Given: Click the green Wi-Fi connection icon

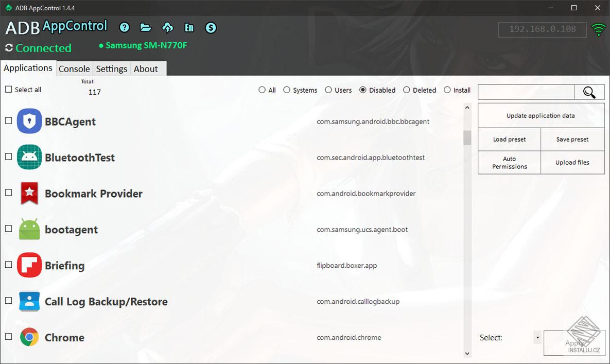Looking at the screenshot, I should 598,29.
